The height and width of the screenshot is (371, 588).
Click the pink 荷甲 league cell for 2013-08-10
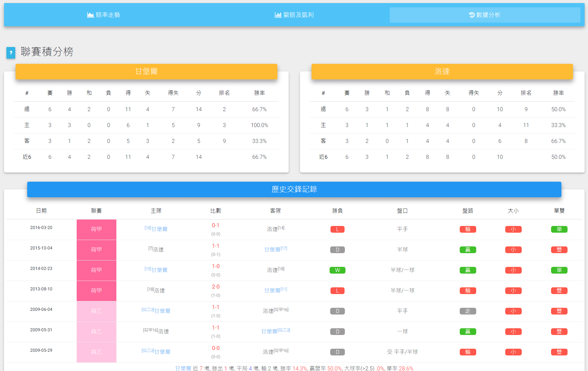tap(96, 291)
